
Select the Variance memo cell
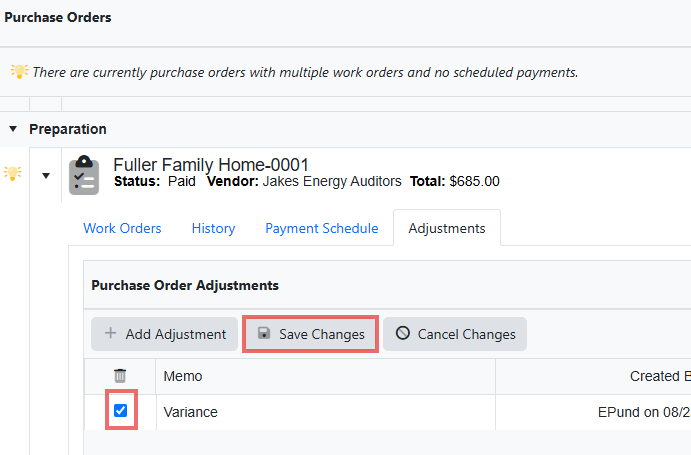coord(325,412)
